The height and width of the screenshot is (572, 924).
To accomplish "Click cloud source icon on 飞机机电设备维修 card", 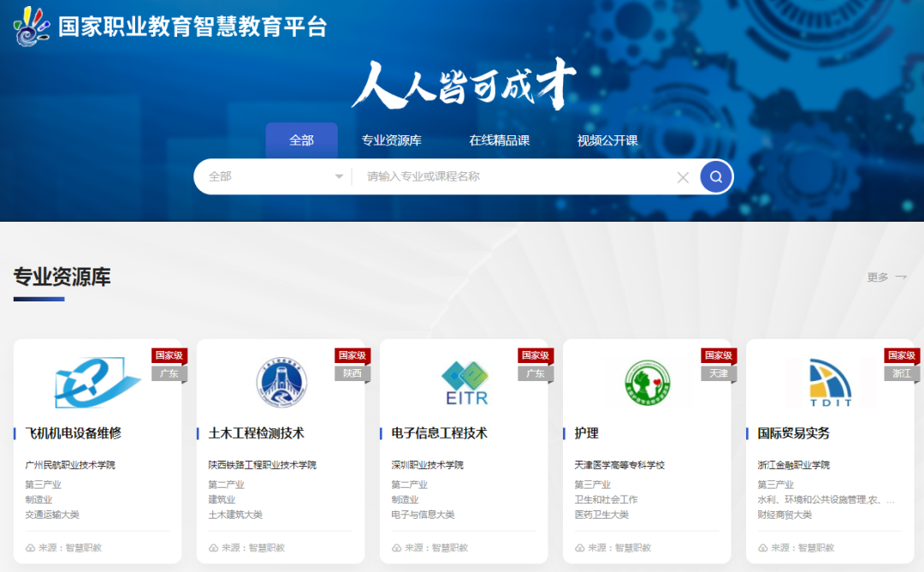I will [30, 547].
